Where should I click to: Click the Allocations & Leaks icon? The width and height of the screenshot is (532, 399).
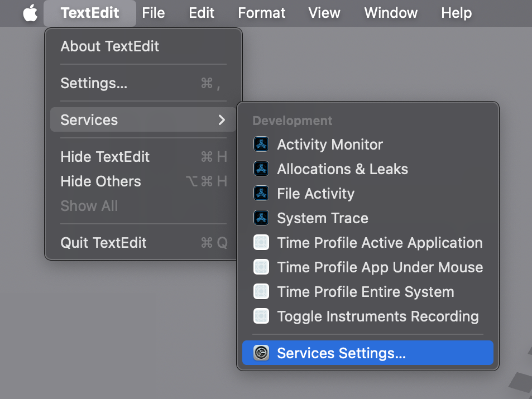(261, 169)
